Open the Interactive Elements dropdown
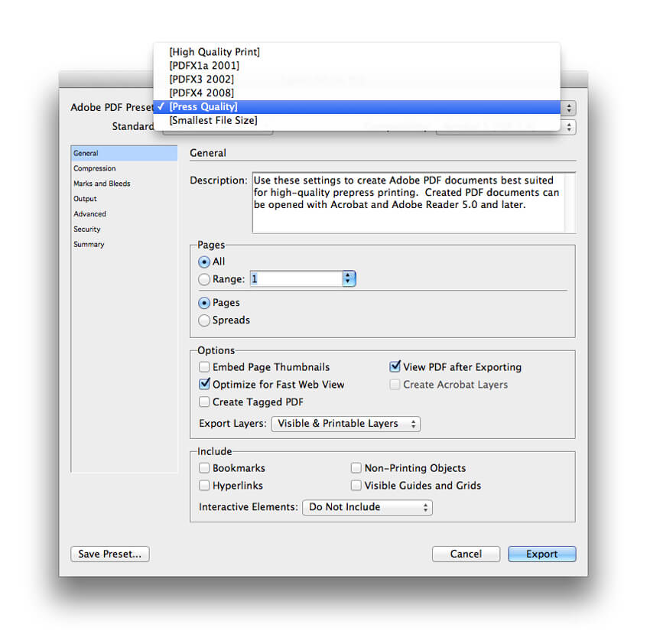 click(x=367, y=508)
